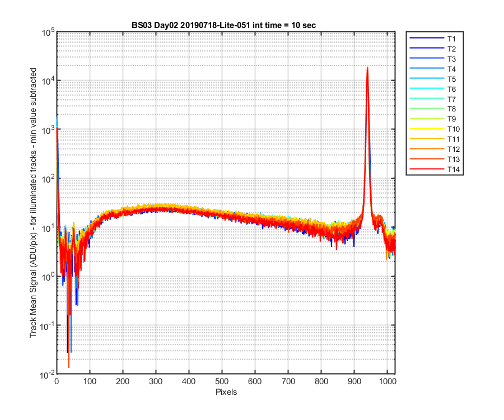The image size is (504, 420).
Task: Click x-axis tick label 0
Action: coord(57,381)
